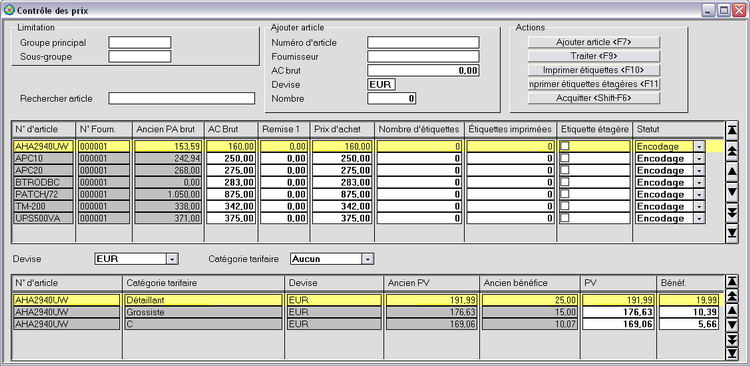Edit PV value 176,63
Screen dimensions: 750x366
(x=618, y=312)
